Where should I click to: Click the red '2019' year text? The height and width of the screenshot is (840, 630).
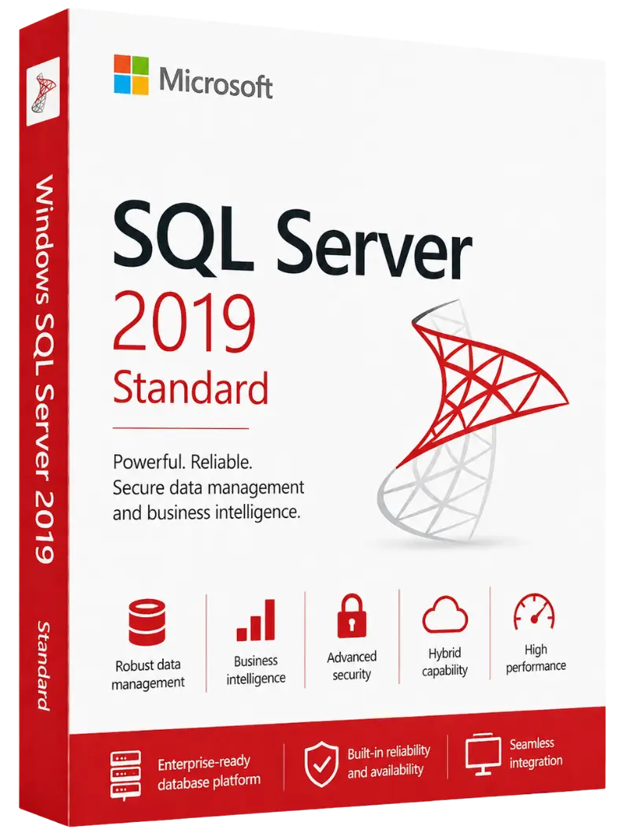185,321
